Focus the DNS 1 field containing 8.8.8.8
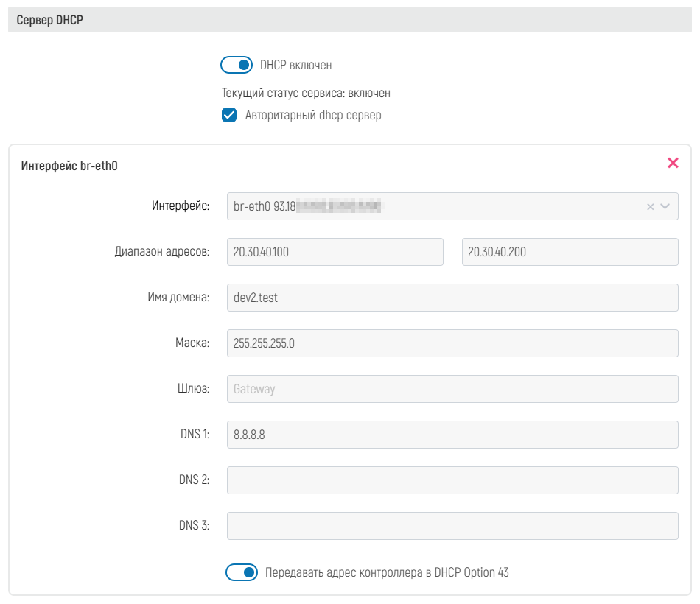 point(452,435)
